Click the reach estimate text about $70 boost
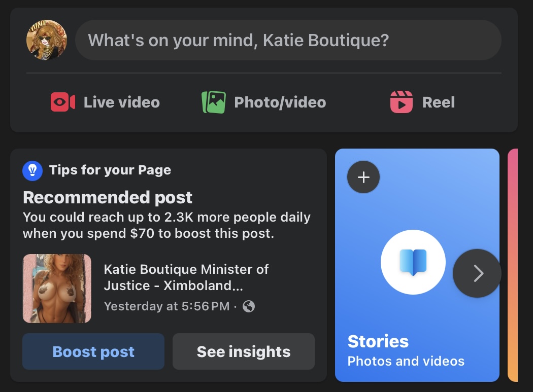This screenshot has height=392, width=533. coord(166,225)
